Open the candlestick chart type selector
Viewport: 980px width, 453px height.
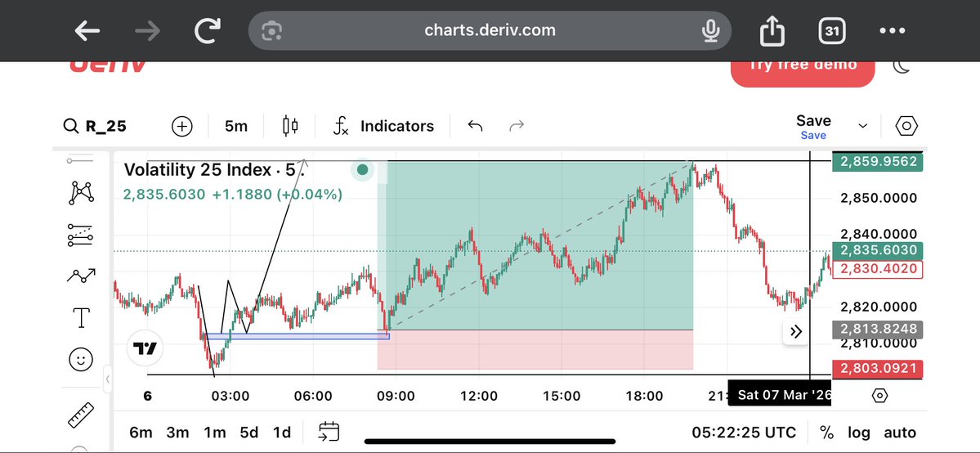(290, 127)
